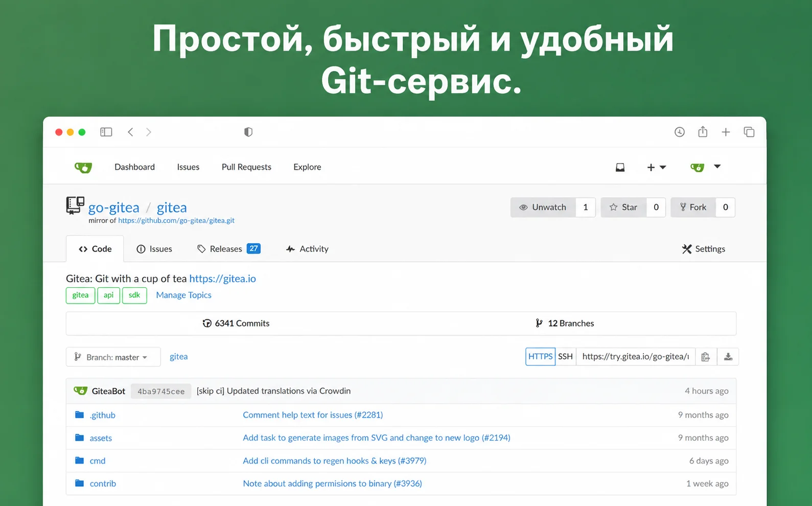Image resolution: width=812 pixels, height=506 pixels.
Task: Open the assets folder
Action: point(101,438)
